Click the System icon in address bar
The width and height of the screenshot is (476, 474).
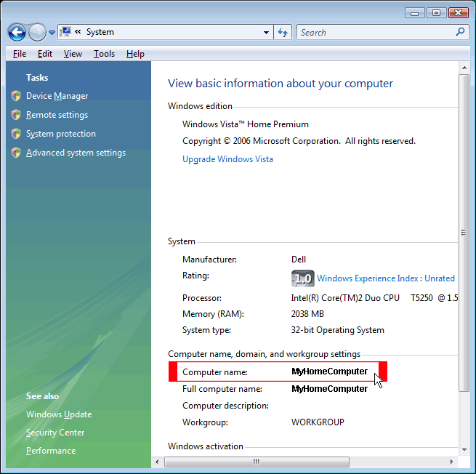coord(65,31)
